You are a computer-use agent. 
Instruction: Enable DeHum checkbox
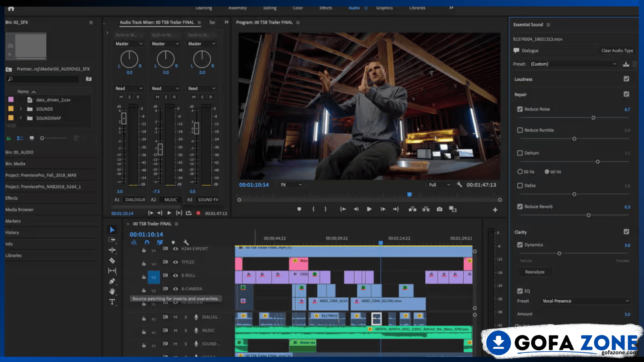pos(520,153)
